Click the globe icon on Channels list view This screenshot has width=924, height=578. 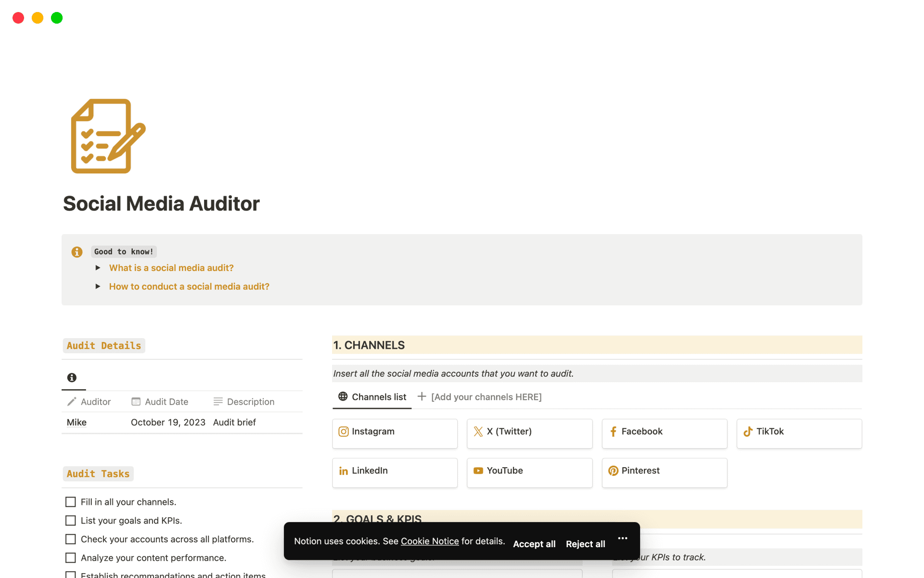click(342, 396)
